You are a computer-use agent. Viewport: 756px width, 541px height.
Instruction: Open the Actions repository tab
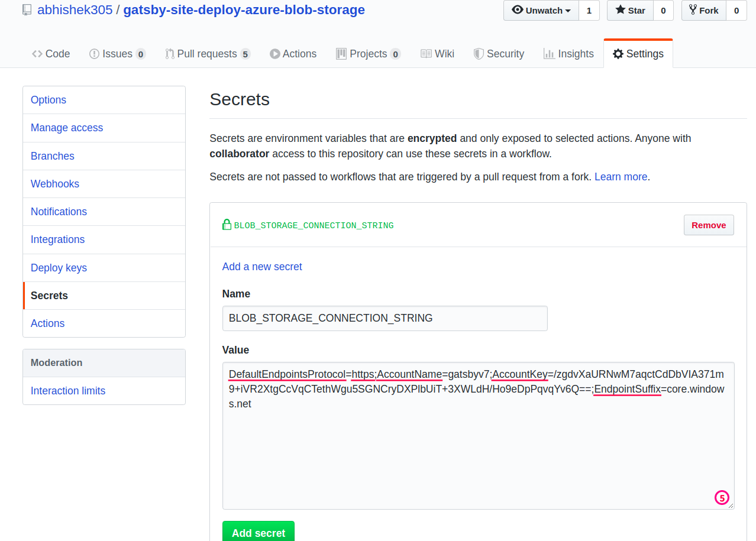(293, 54)
